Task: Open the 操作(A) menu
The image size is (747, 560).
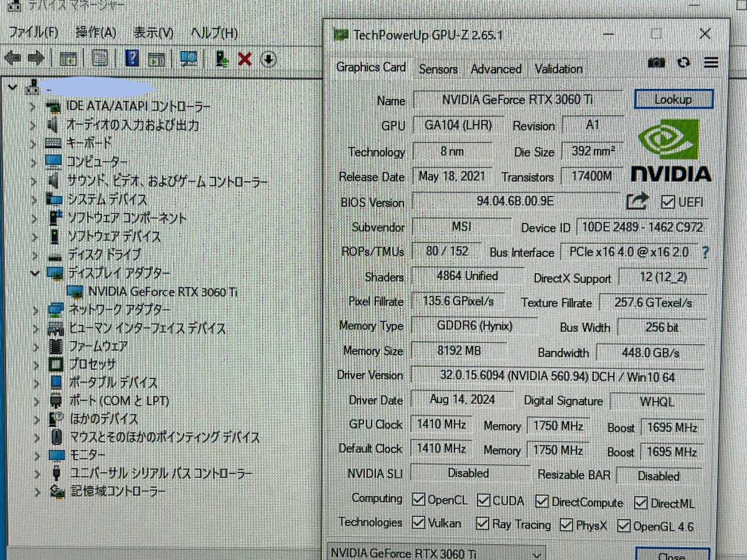Action: [96, 32]
